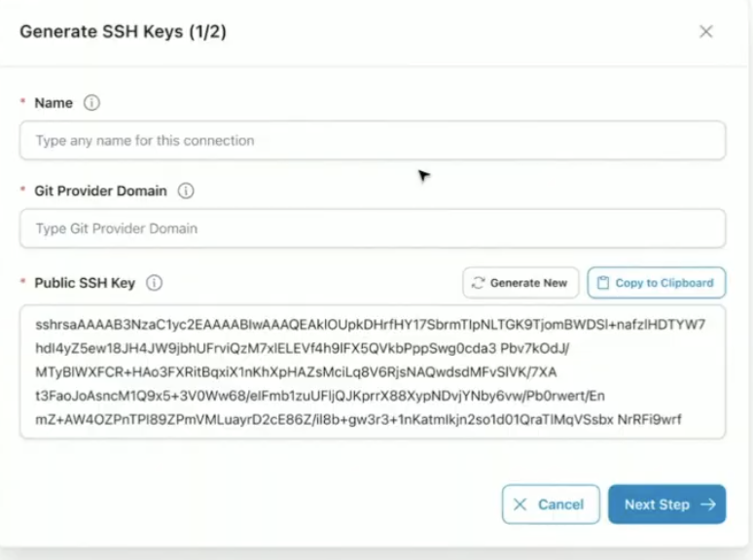Click the refresh icon in Generate New

click(478, 283)
